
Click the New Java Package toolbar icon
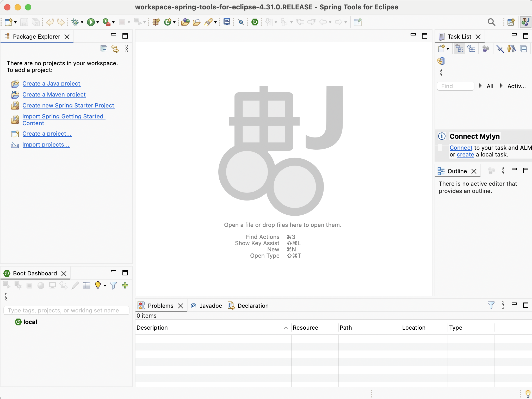pyautogui.click(x=156, y=22)
